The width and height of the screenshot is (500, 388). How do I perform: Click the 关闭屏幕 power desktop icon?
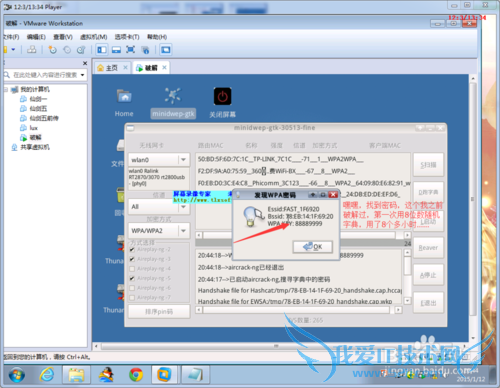tap(222, 103)
